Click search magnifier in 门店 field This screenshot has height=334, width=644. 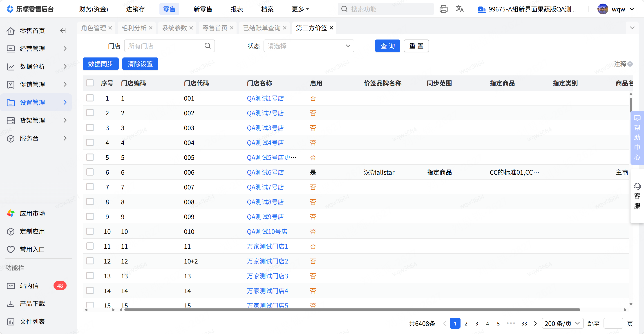pos(208,46)
